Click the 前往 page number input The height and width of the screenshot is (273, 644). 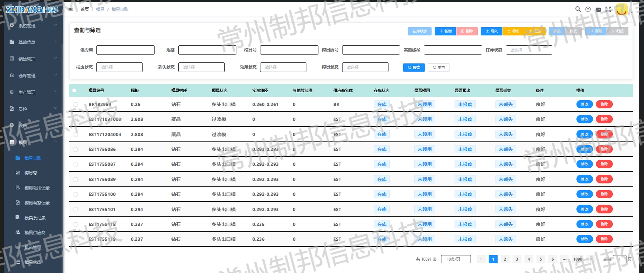(x=619, y=259)
